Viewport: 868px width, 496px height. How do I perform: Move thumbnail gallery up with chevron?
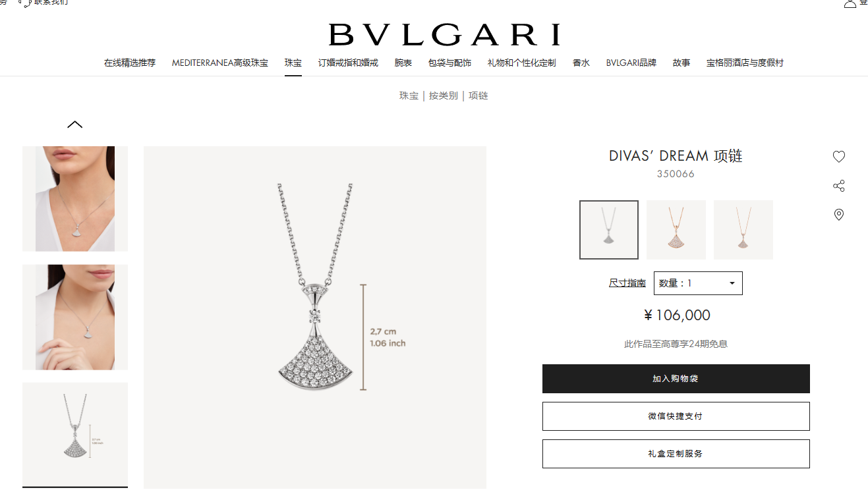point(74,124)
